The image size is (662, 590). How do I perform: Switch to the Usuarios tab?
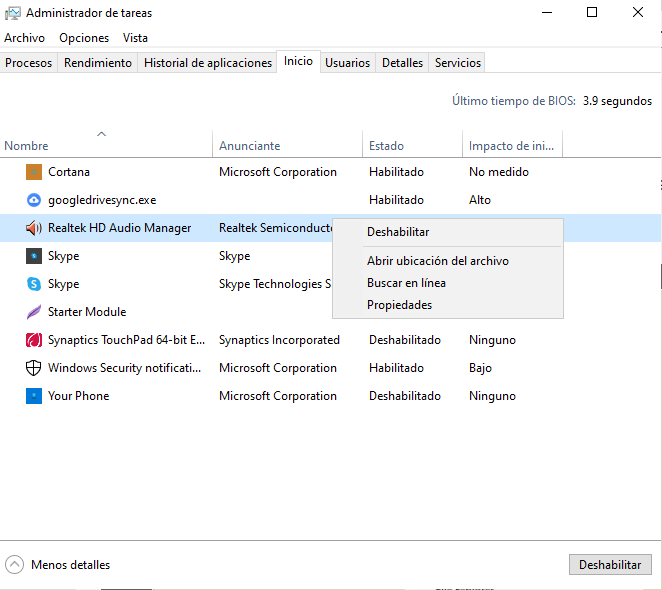pyautogui.click(x=347, y=63)
